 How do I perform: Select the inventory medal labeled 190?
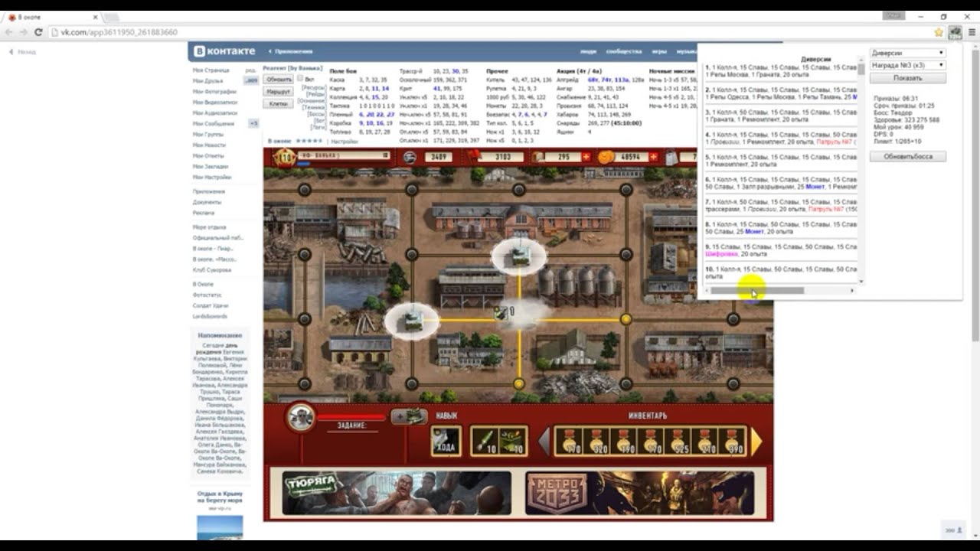(x=624, y=442)
